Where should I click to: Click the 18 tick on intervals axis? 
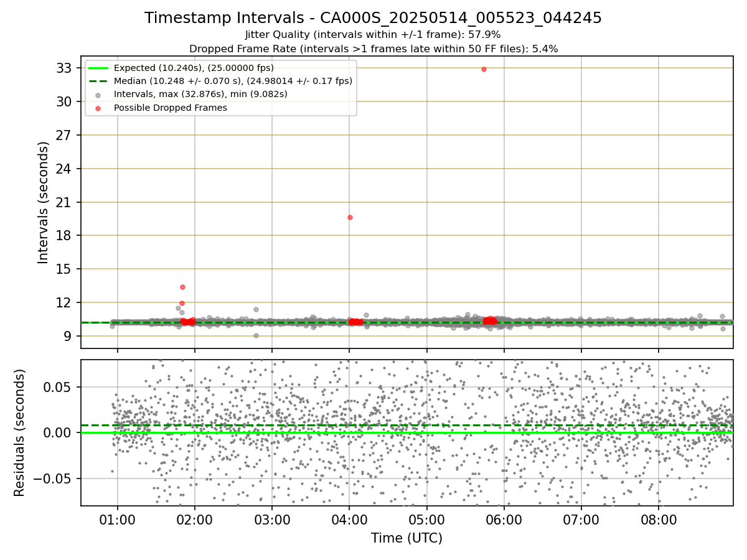coord(64,235)
